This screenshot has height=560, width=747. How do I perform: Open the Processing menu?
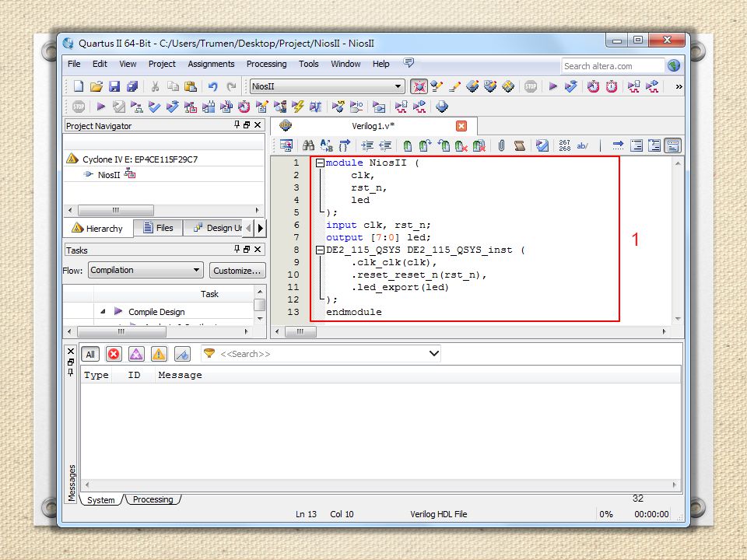pos(266,64)
